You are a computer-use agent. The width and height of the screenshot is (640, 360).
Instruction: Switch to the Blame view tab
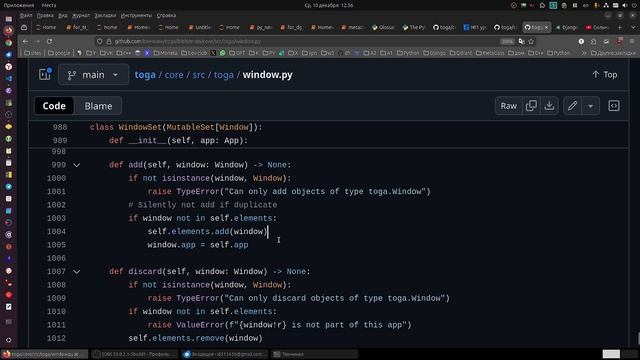[98, 106]
